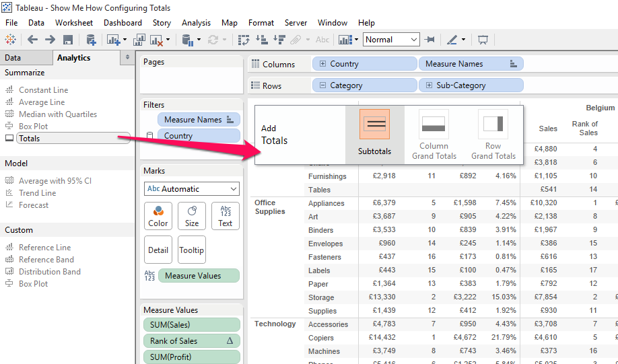Click the Tableau start page logo icon

point(11,40)
